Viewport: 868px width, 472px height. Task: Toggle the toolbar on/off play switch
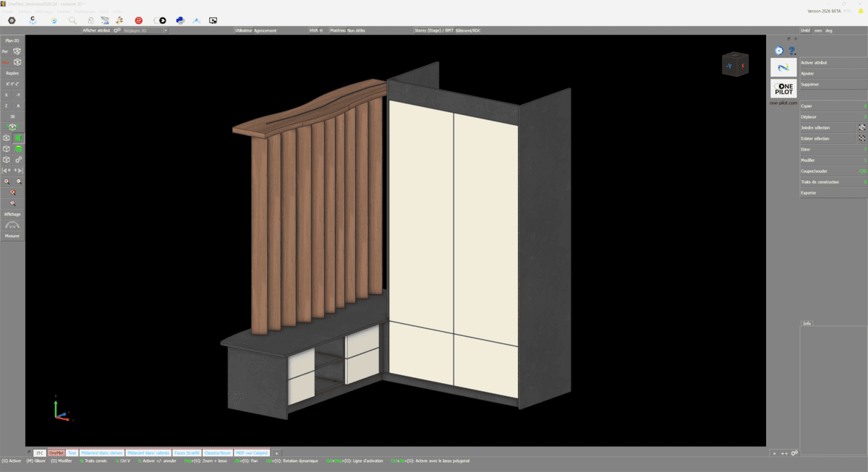pyautogui.click(x=160, y=20)
